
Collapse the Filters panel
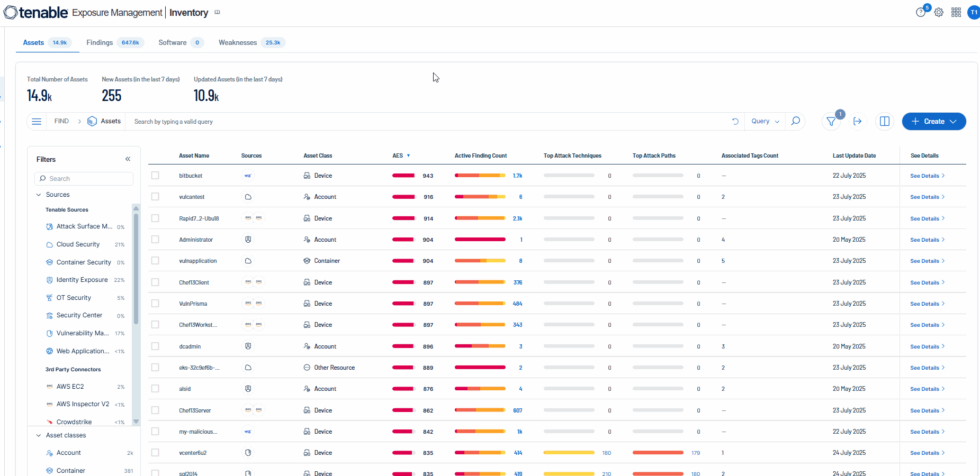point(128,159)
